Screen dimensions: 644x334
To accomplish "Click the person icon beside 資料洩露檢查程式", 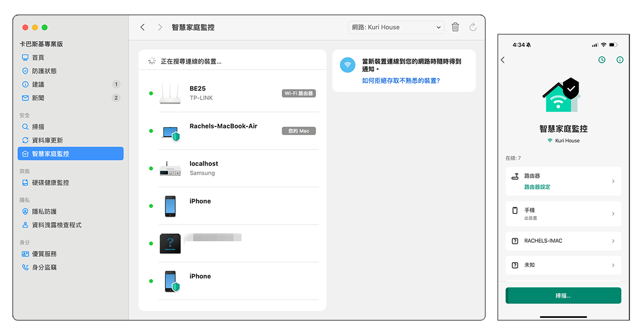I will (25, 225).
